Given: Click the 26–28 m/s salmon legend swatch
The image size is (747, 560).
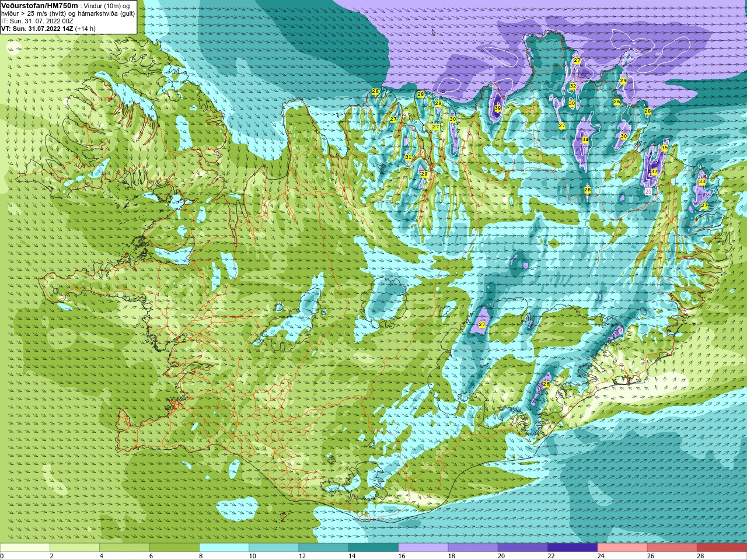Looking at the screenshot, I should pos(672,548).
